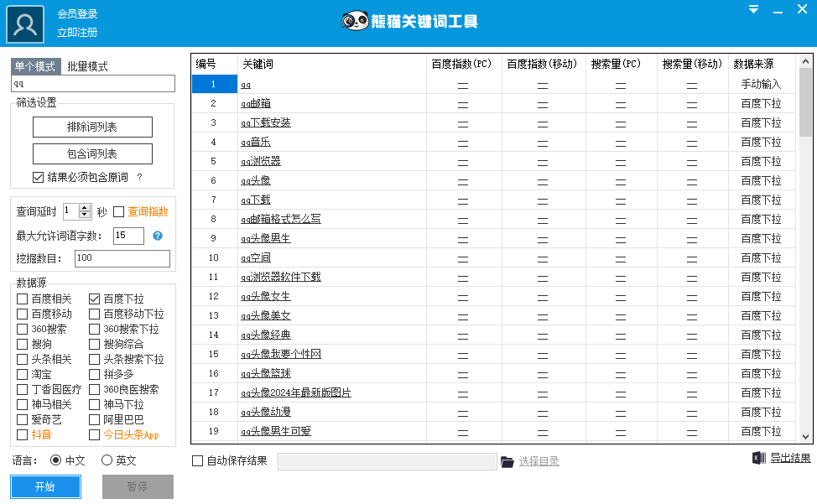Click the 开始 button
The image size is (817, 504).
click(x=45, y=487)
